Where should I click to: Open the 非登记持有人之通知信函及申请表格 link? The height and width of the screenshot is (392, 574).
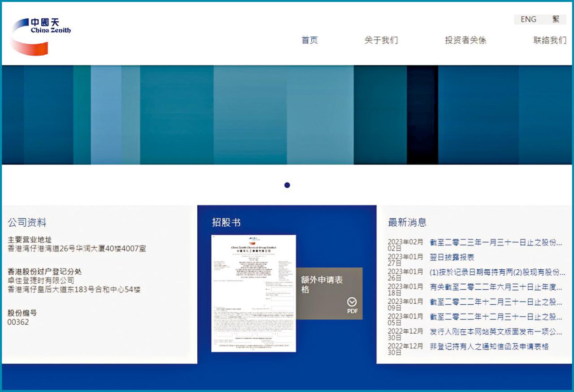(x=489, y=347)
